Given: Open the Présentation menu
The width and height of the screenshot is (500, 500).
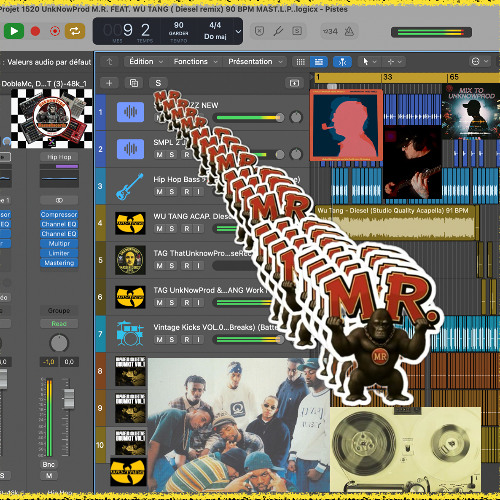Looking at the screenshot, I should (255, 62).
